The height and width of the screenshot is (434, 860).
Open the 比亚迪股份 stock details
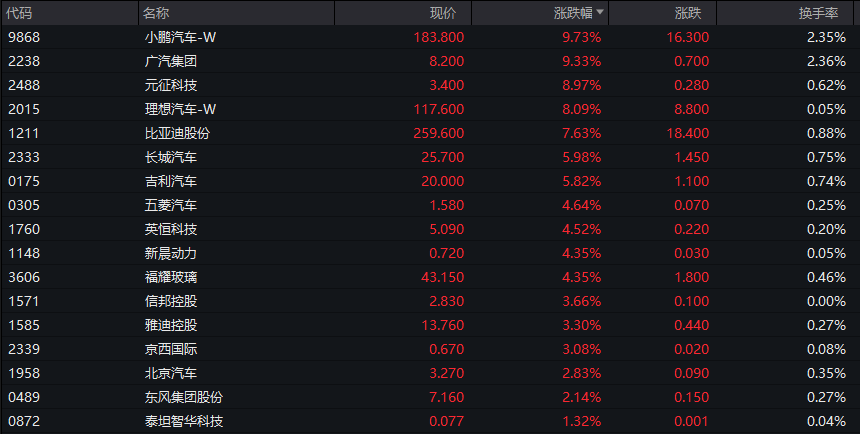(177, 133)
